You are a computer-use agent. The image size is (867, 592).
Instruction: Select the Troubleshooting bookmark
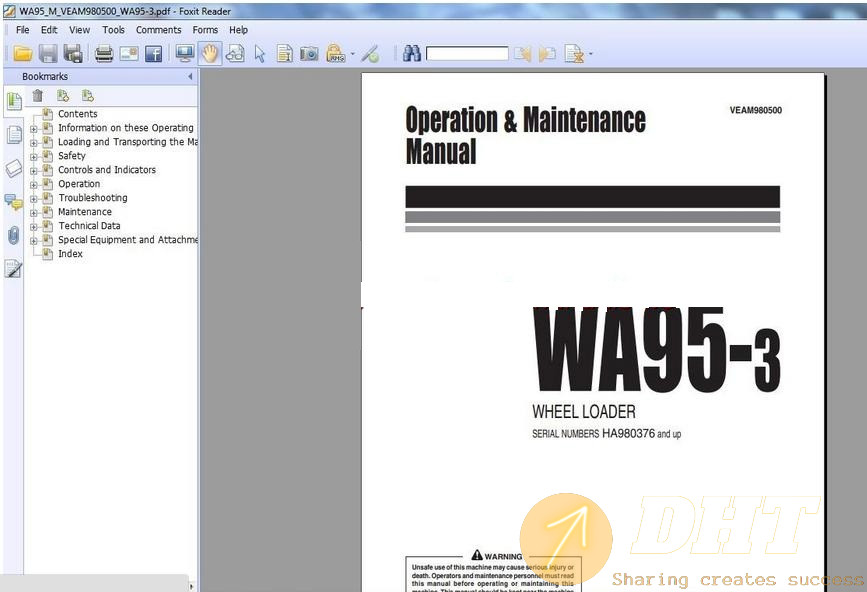(93, 198)
